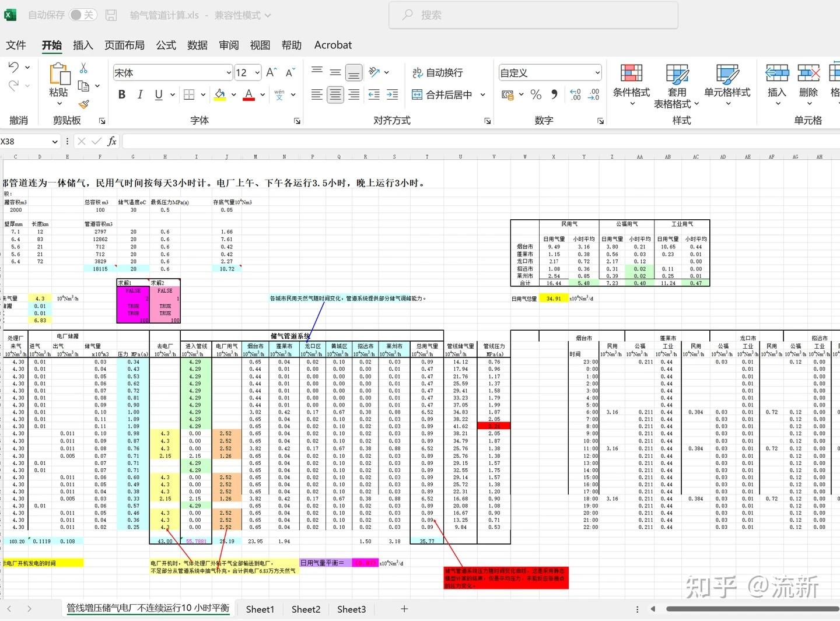
Task: Select the Format Painter brush
Action: click(x=83, y=104)
